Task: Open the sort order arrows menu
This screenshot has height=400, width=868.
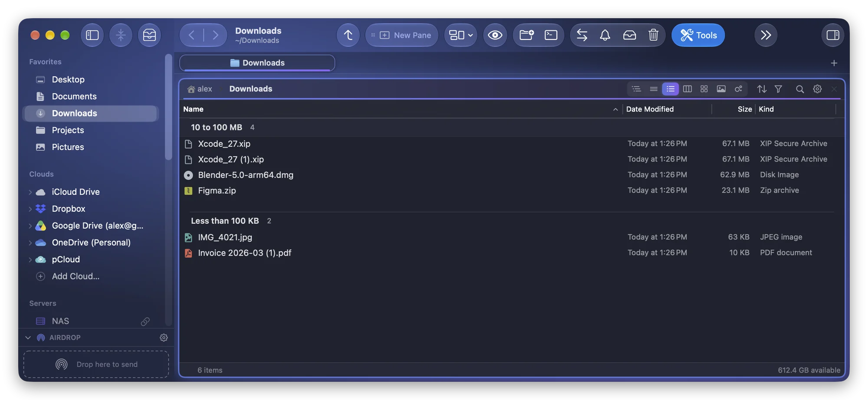Action: [762, 89]
